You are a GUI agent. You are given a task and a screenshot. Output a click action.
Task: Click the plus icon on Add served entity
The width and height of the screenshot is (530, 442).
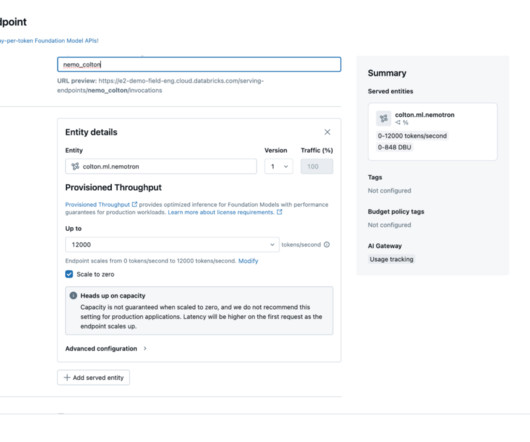[x=67, y=377]
